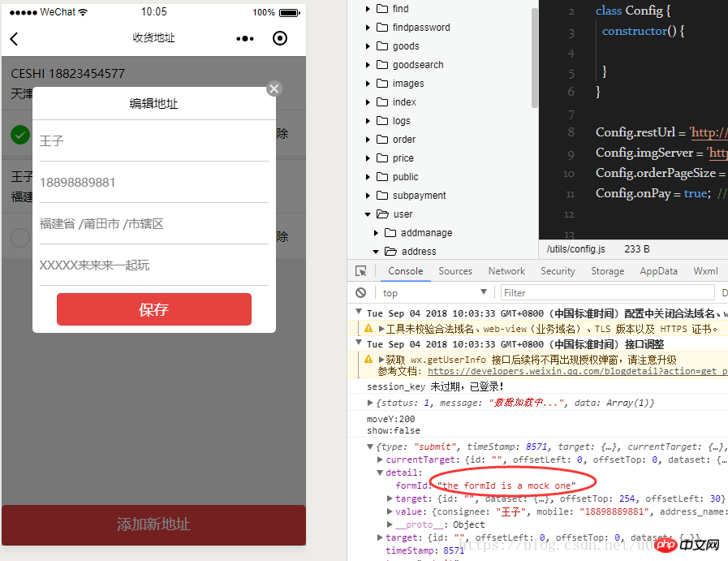Open the mini-program three-dot options menu
Viewport: 728px width, 561px height.
[x=244, y=37]
